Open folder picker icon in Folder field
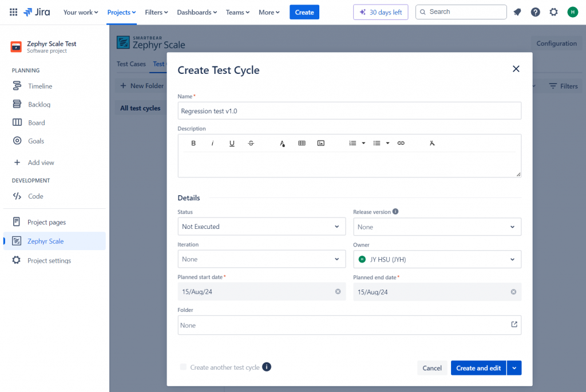The image size is (586, 392). pyautogui.click(x=514, y=324)
